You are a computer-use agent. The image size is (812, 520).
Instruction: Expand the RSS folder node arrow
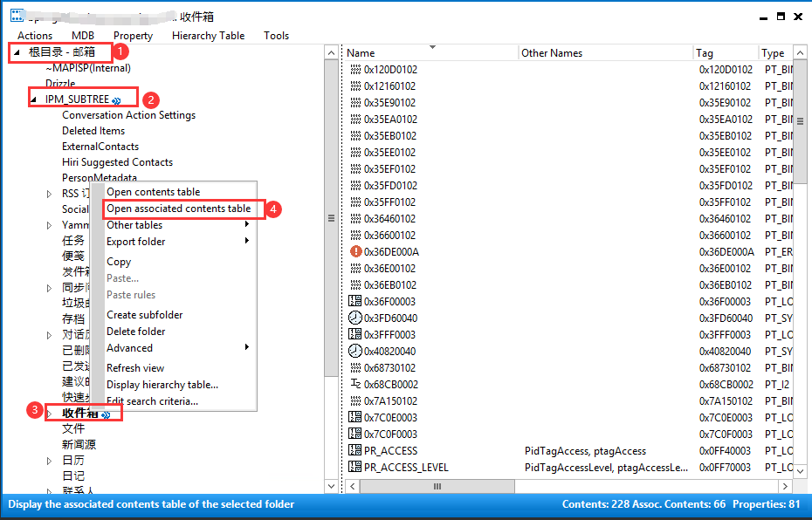tap(49, 194)
